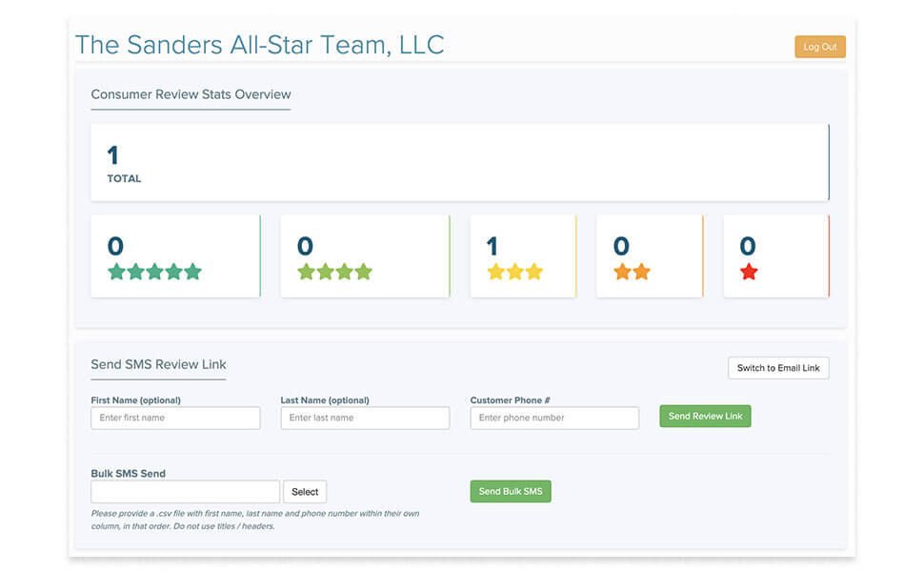Click the TOTAL stats card showing 1
Image resolution: width=924 pixels, height=572 pixels.
pyautogui.click(x=460, y=162)
